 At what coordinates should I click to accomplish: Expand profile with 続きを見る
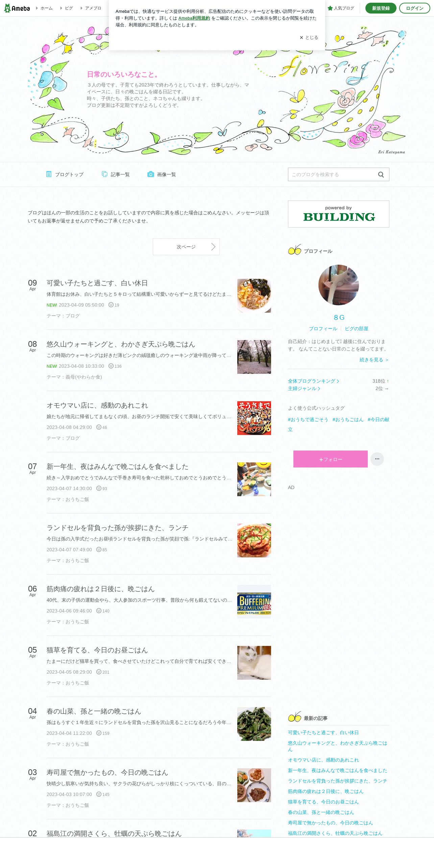tap(374, 360)
